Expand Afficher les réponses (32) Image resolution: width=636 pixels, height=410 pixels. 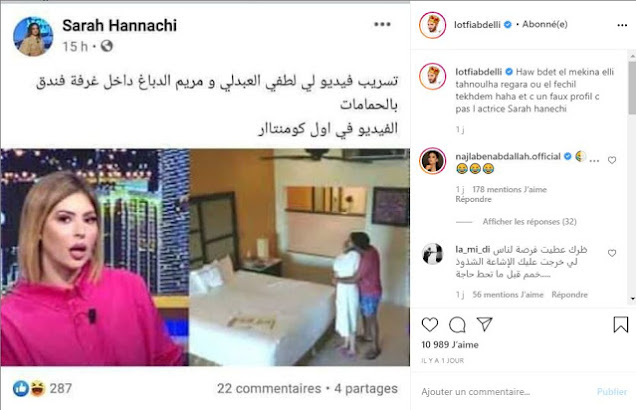point(529,221)
